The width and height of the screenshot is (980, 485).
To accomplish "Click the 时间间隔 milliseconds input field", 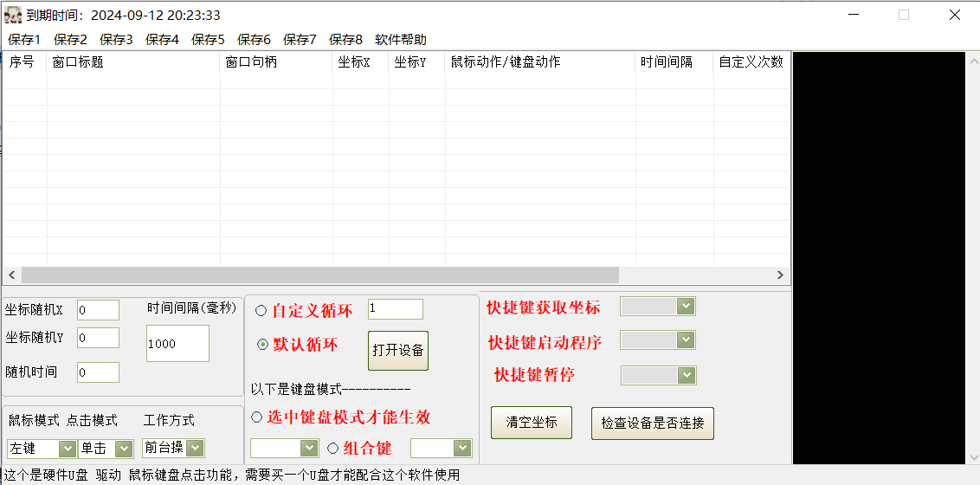I will coord(177,343).
